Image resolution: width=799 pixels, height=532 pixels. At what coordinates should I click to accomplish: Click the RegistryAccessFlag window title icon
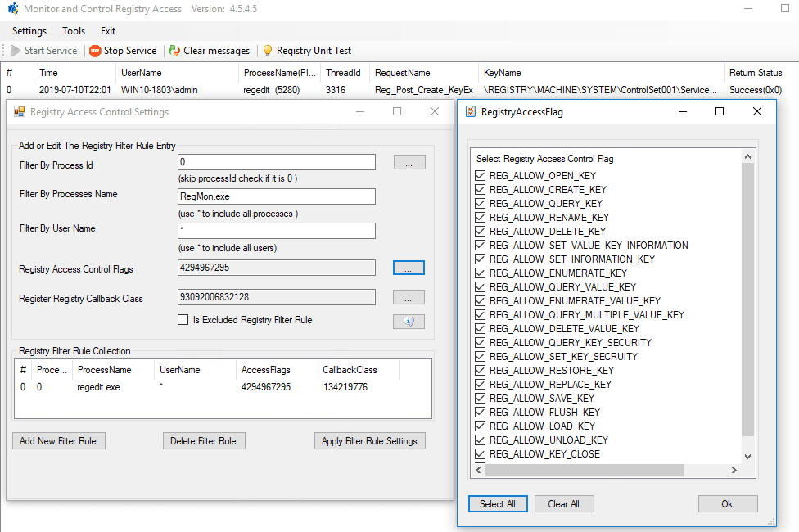pyautogui.click(x=471, y=111)
